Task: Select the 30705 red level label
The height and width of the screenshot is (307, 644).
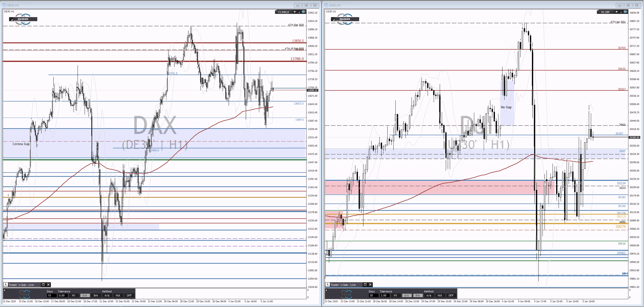Action: click(621, 48)
